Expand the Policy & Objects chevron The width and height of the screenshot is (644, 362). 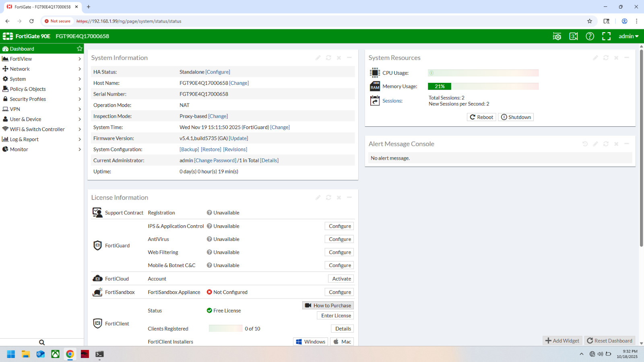tap(80, 89)
